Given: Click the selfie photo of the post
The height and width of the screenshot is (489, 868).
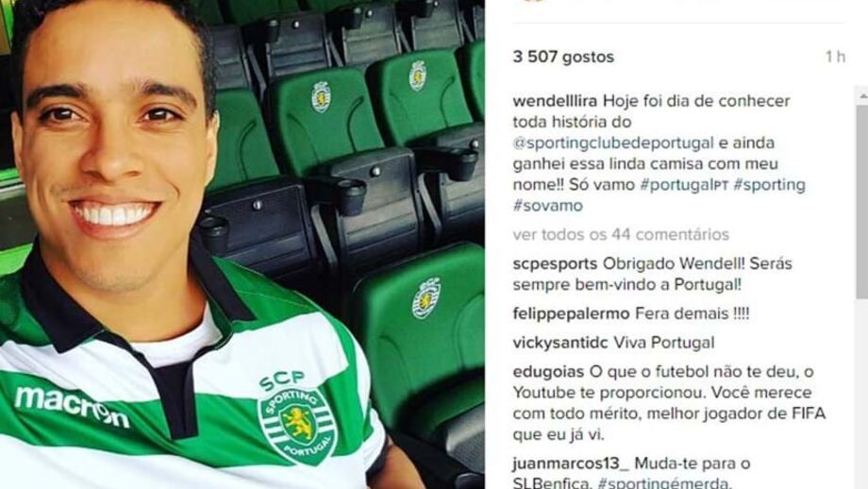Looking at the screenshot, I should (x=242, y=244).
